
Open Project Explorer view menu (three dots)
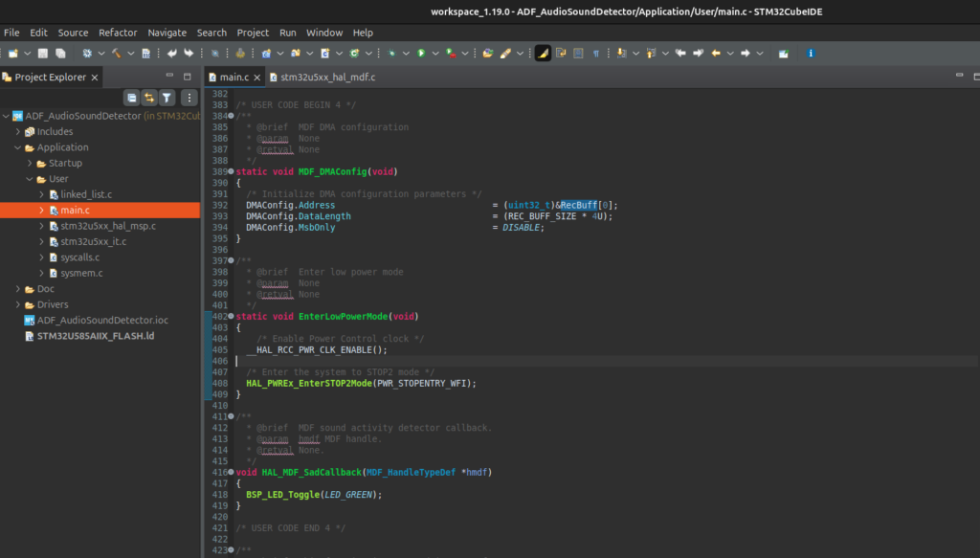(189, 98)
